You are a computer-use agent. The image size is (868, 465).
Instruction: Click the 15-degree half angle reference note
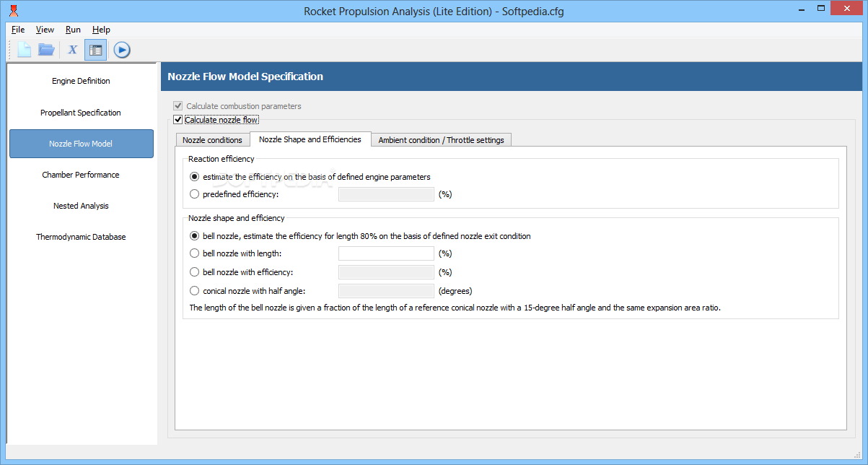point(455,308)
